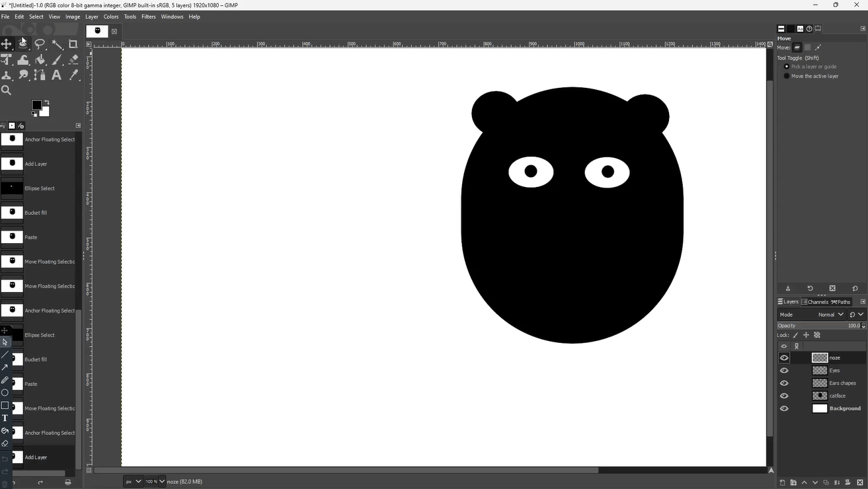Add a mask to the layer

pos(849,482)
